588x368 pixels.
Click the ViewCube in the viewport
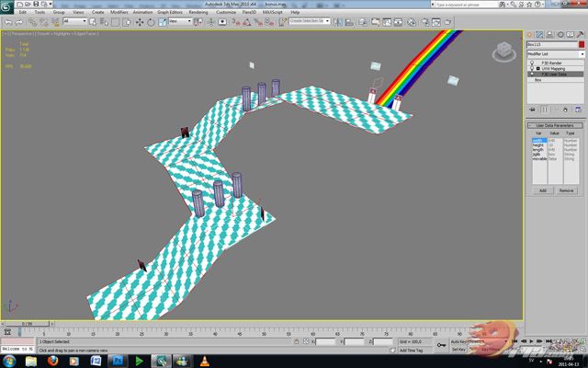coord(503,51)
